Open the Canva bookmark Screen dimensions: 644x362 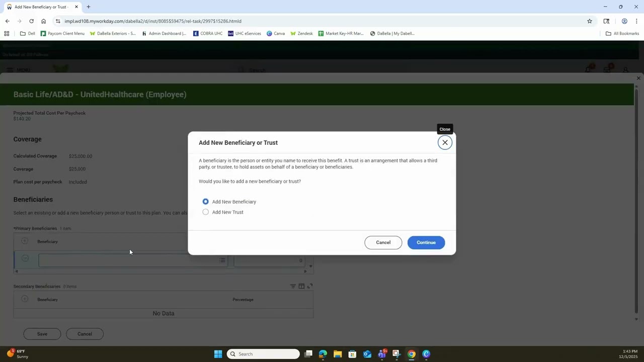[276, 34]
